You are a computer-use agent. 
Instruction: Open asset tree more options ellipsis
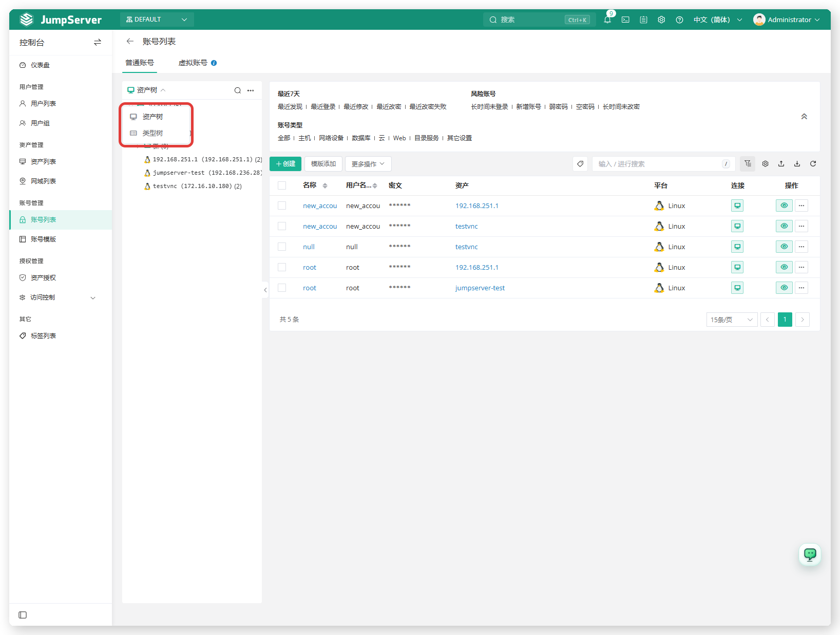pos(251,90)
